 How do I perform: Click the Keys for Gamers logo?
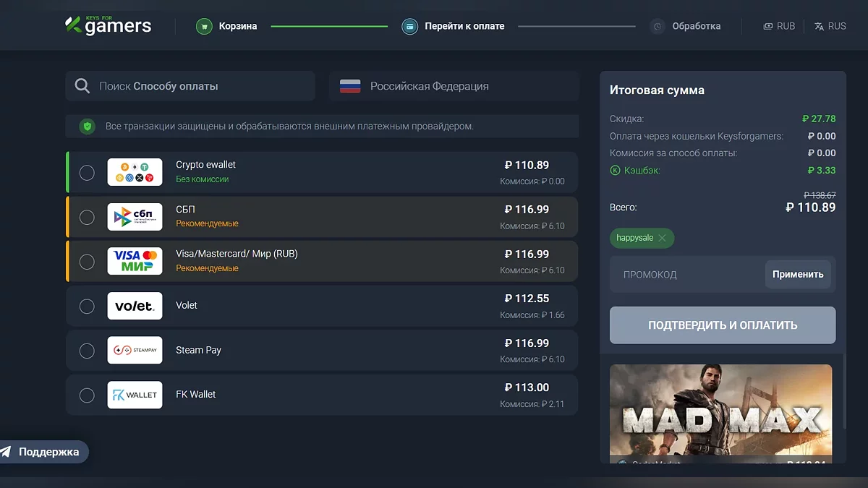pyautogui.click(x=108, y=25)
